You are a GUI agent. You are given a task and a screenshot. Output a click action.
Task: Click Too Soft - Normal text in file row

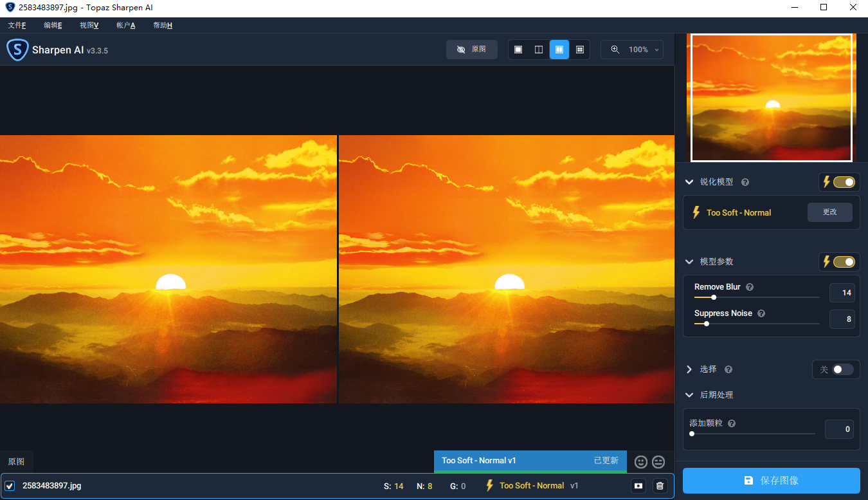pos(532,486)
